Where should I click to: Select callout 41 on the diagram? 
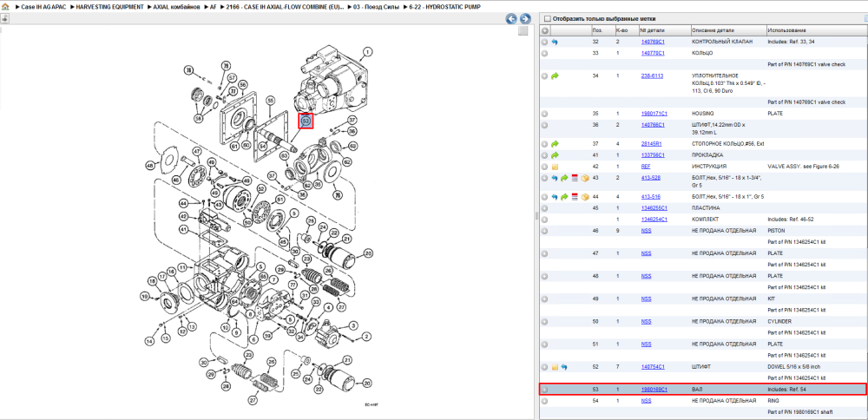click(x=183, y=229)
